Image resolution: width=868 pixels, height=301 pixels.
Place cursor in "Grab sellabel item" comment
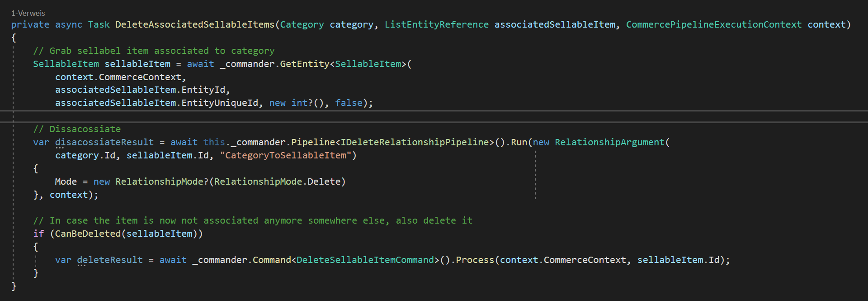154,51
